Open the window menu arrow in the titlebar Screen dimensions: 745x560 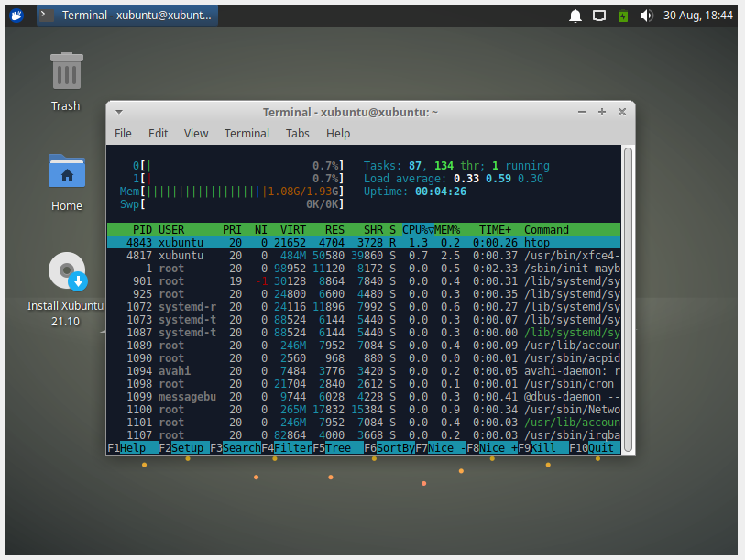[x=117, y=111]
